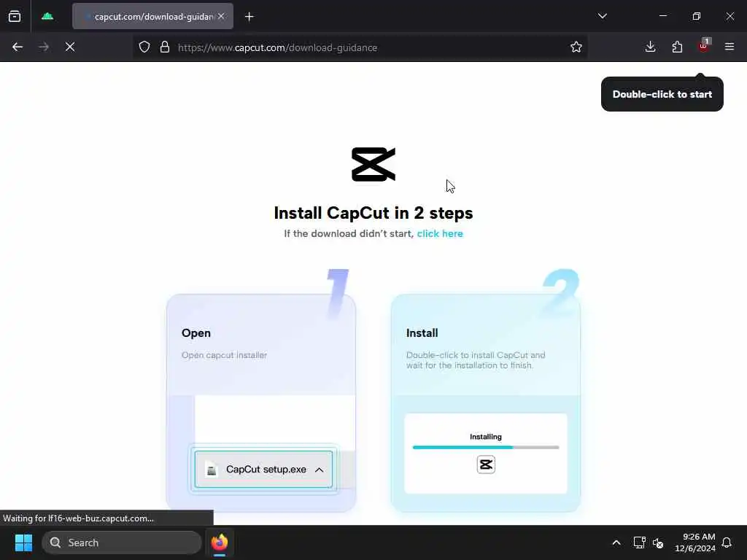Go back to the previous page
The image size is (747, 560).
coord(18,47)
